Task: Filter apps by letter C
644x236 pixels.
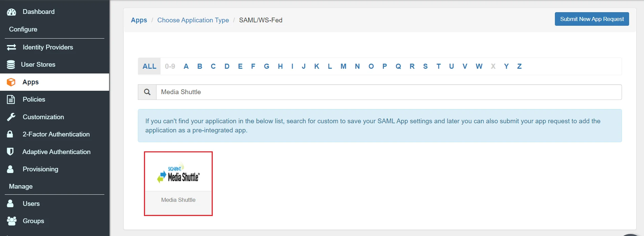Action: (213, 66)
